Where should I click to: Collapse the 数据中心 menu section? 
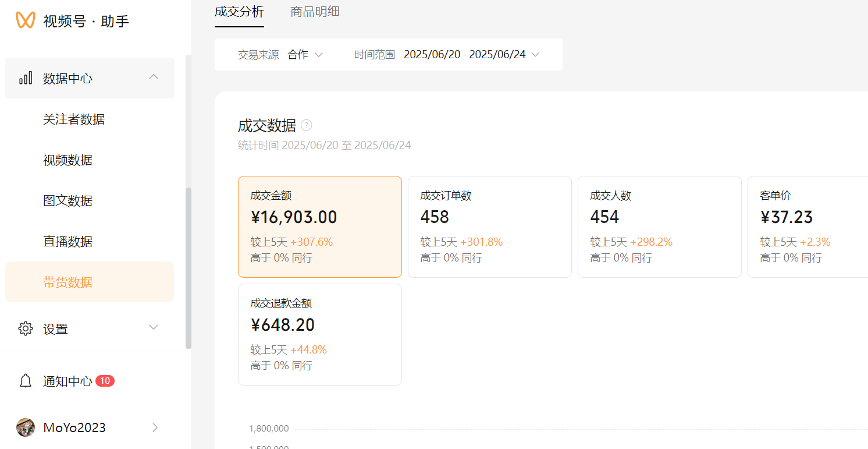[x=154, y=77]
